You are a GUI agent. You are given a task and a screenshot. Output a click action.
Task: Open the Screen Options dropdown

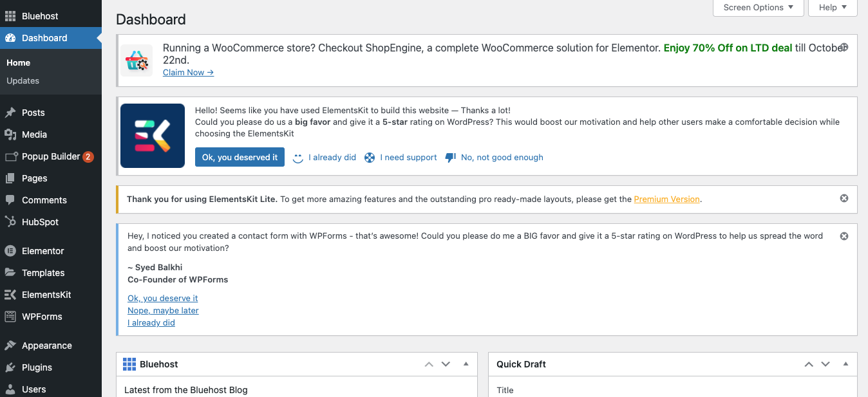point(758,8)
